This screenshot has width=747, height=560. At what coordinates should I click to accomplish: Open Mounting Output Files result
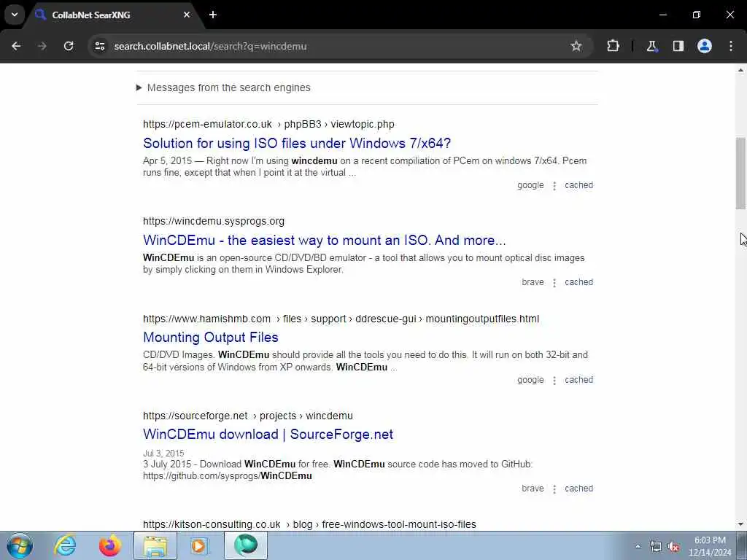[x=211, y=337]
